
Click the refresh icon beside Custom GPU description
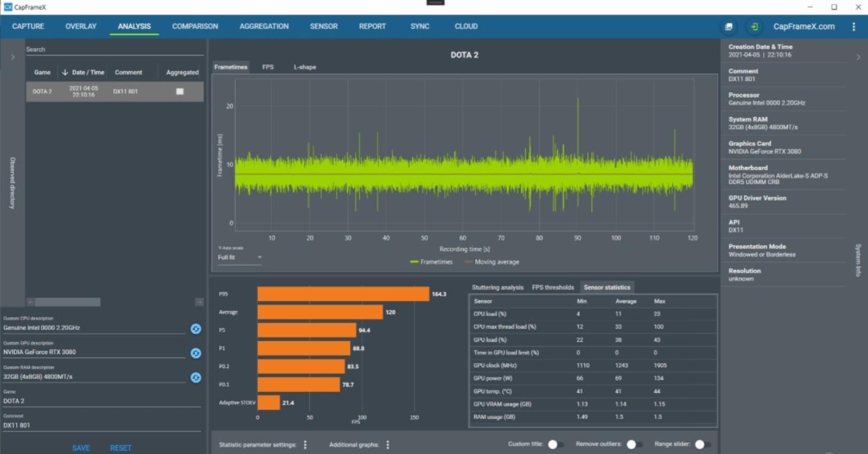196,353
